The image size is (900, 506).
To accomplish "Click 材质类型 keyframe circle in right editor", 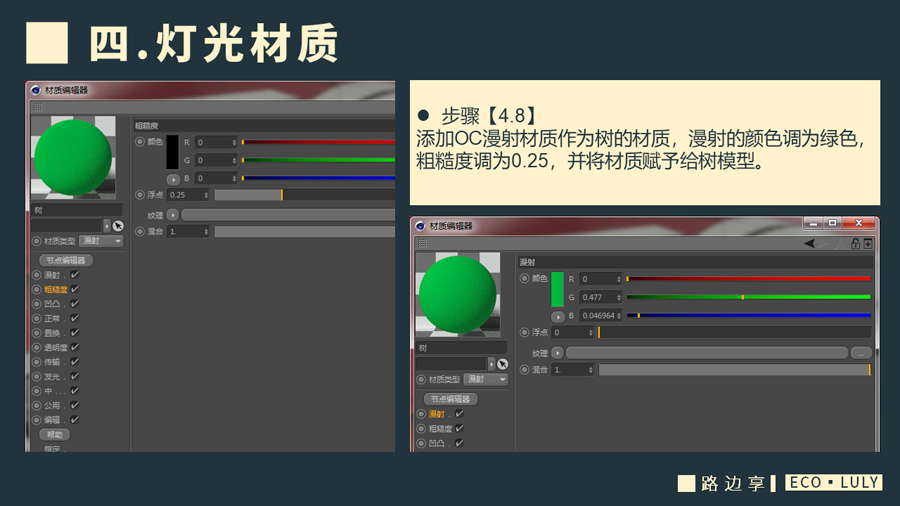I will [421, 379].
